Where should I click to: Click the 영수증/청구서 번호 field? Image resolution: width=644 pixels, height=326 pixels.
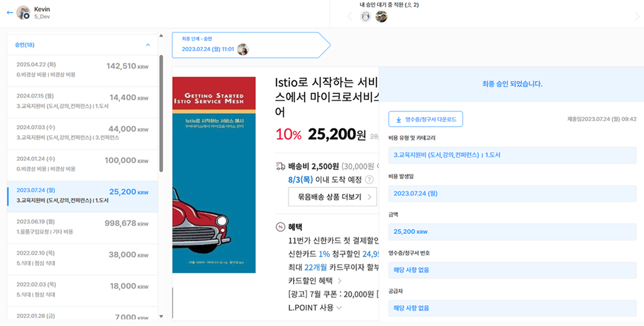[x=513, y=270]
